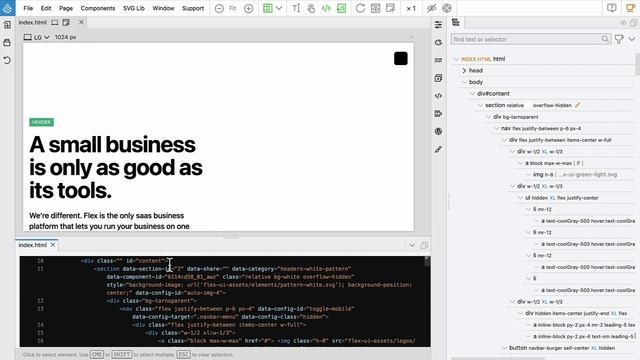Toggle the green code editor icon
This screenshot has height=360, width=640.
point(326,8)
